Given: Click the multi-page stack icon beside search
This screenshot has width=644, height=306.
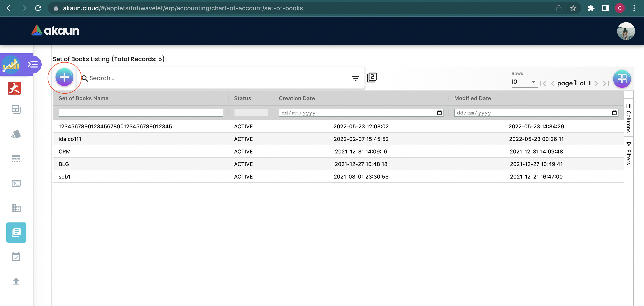Looking at the screenshot, I should 371,78.
